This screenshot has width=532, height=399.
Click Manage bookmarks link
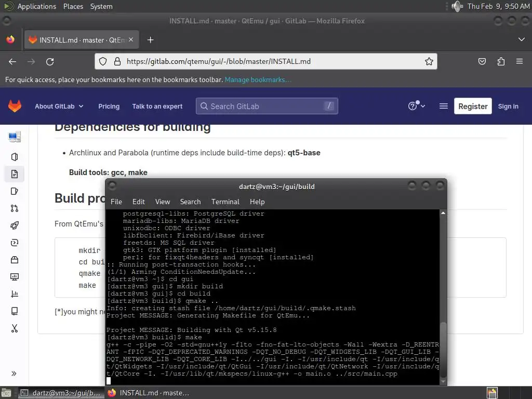tap(258, 79)
